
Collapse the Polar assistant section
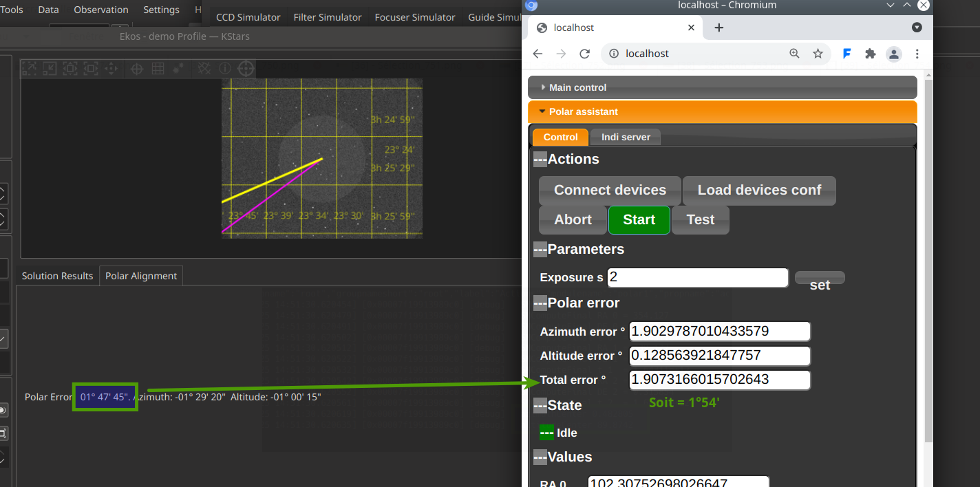[x=722, y=111]
